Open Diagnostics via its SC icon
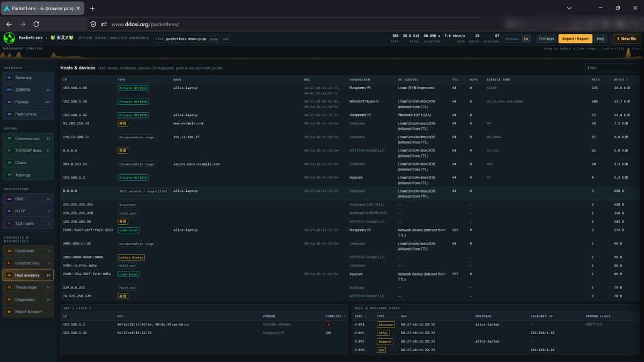The image size is (644, 362). [9, 300]
